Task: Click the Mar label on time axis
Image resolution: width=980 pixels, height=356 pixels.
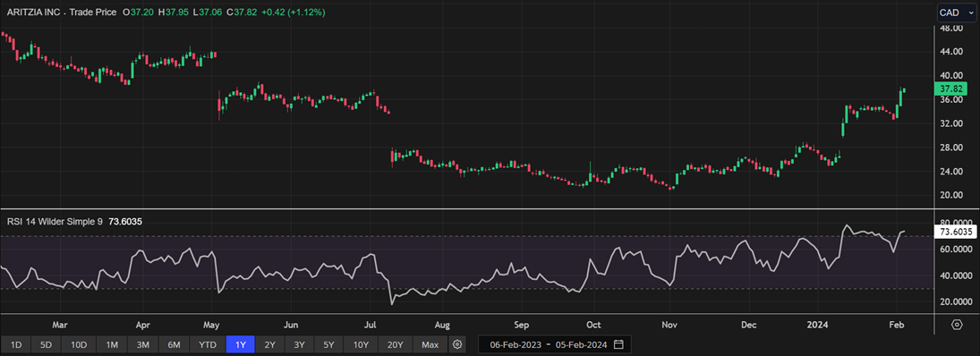Action: 59,326
